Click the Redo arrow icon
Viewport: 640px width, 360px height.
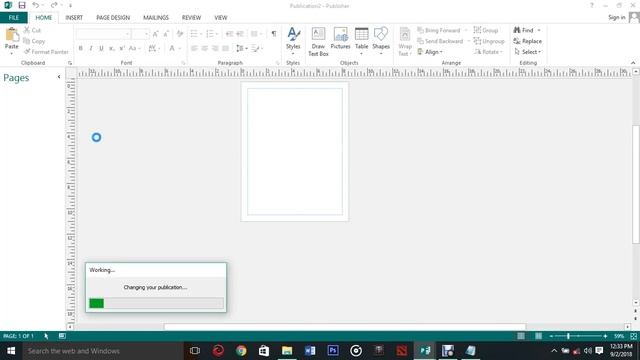coord(54,5)
